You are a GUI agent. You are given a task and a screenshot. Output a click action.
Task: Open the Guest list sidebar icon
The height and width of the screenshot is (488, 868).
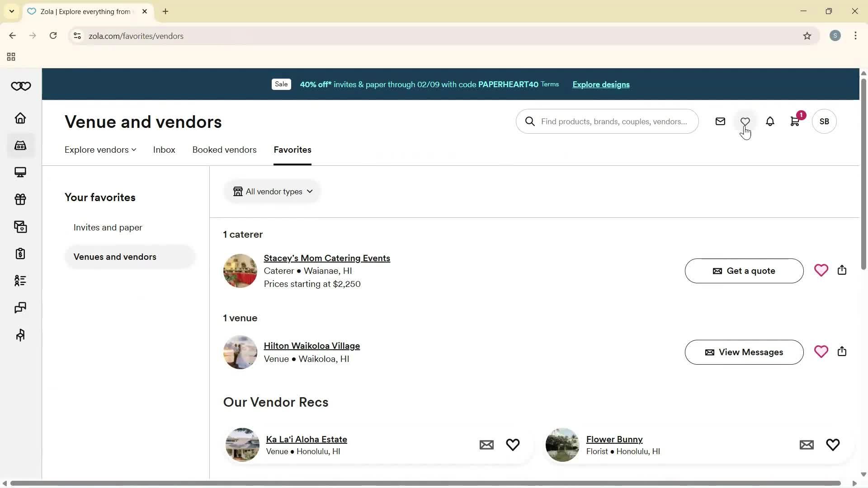pyautogui.click(x=20, y=281)
